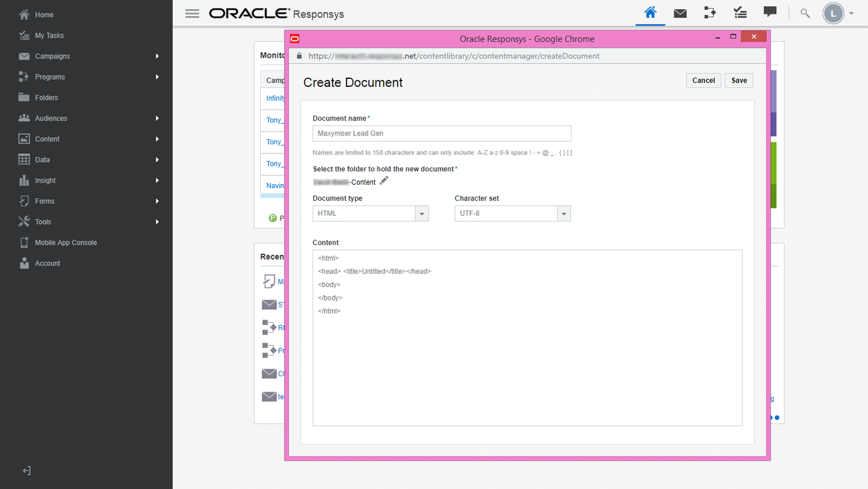Toggle the hamburger menu icon
Screen dimensions: 868x489
[192, 14]
